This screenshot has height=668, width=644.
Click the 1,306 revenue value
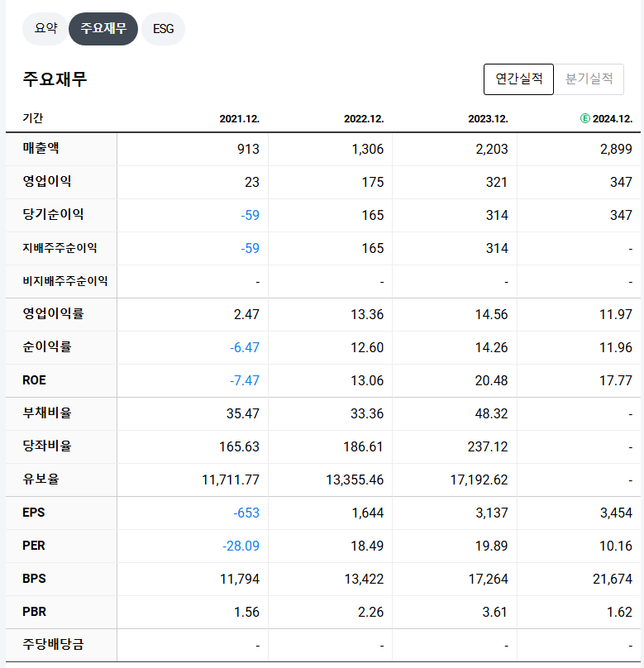coord(368,149)
